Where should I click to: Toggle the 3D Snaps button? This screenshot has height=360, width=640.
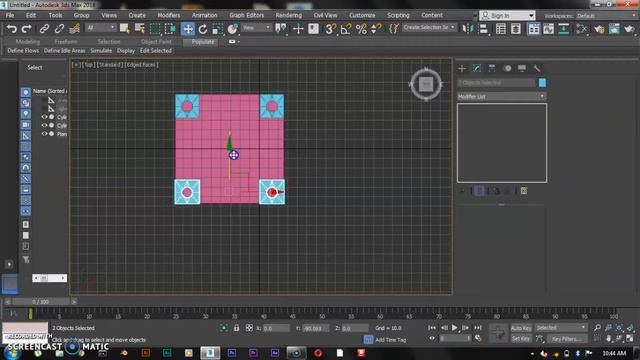pos(331,29)
